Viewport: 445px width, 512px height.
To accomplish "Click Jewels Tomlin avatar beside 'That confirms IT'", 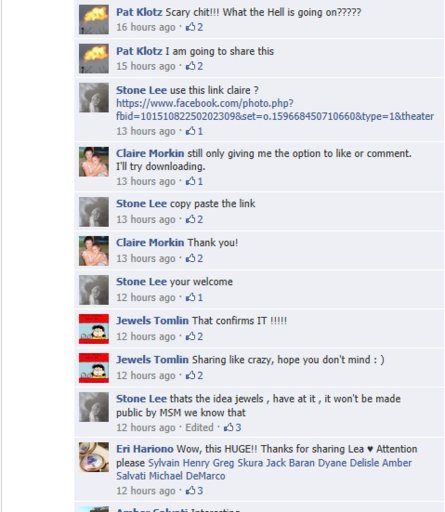I will coord(94,329).
